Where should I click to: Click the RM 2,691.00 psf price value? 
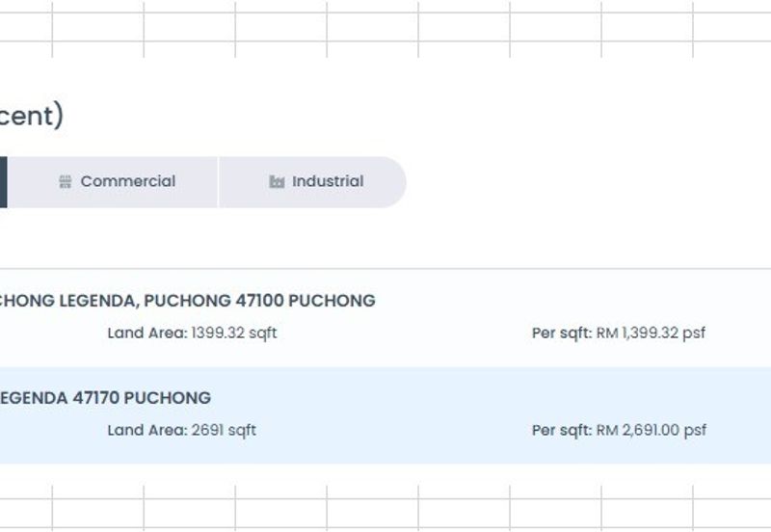(x=651, y=431)
